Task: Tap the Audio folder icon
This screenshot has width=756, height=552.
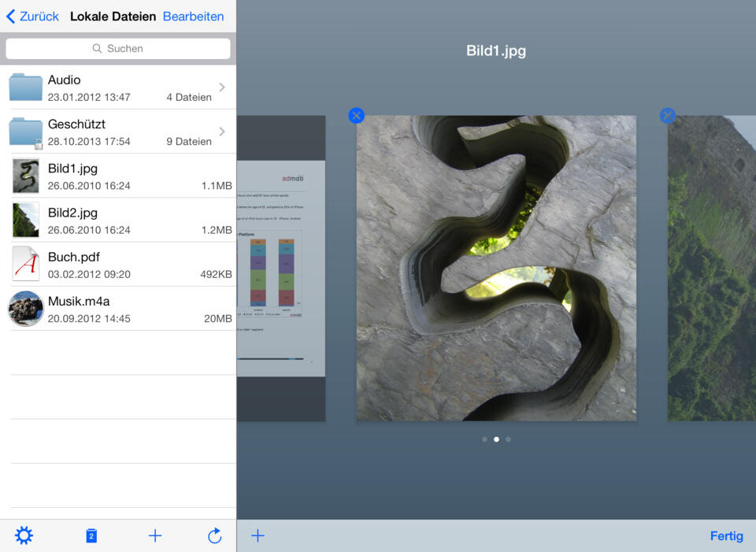Action: (x=25, y=87)
